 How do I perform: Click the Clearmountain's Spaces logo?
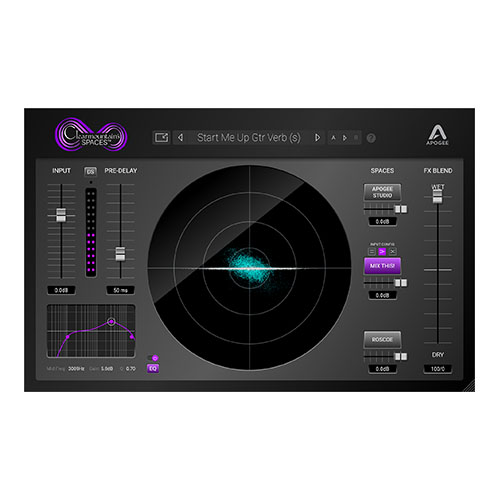coord(92,135)
